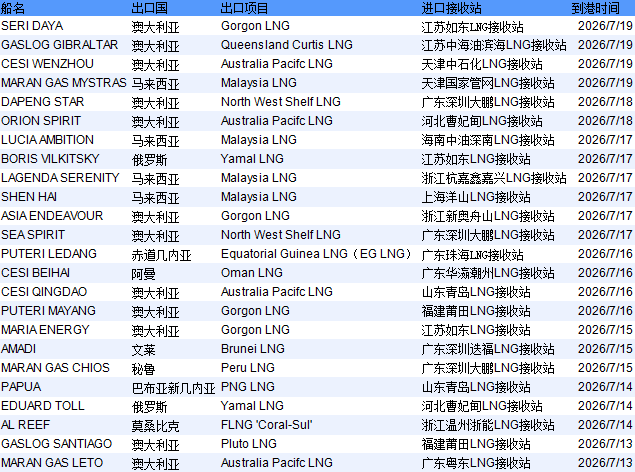Viewport: 635px width, 472px height.
Task: Click the terminal 浙江新奥舟山LNG接收站
Action: 488,217
